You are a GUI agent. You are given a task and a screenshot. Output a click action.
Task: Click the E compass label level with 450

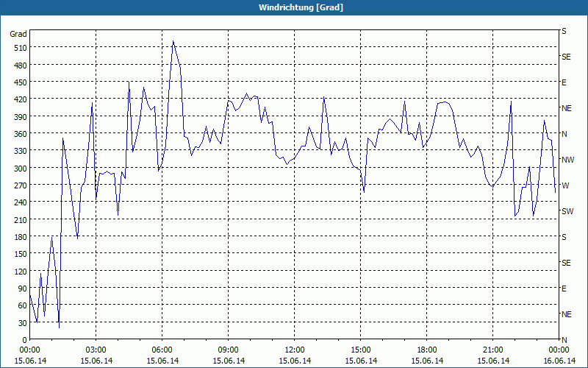pyautogui.click(x=564, y=82)
